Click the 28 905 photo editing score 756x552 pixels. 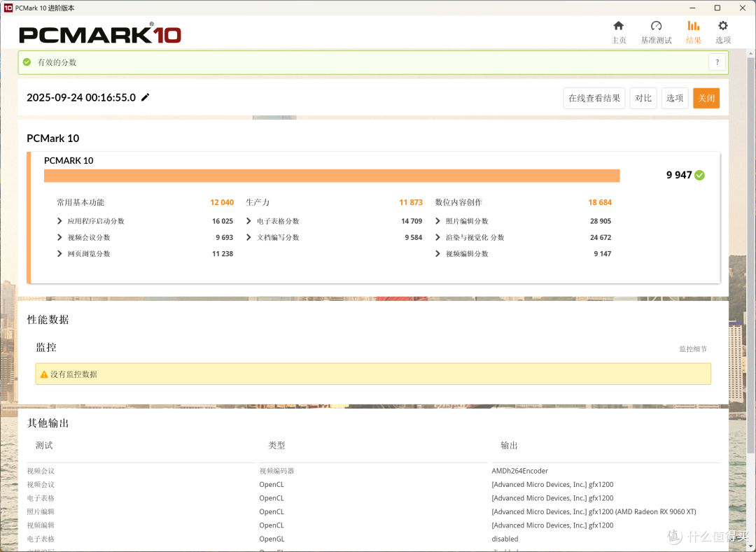(x=601, y=221)
